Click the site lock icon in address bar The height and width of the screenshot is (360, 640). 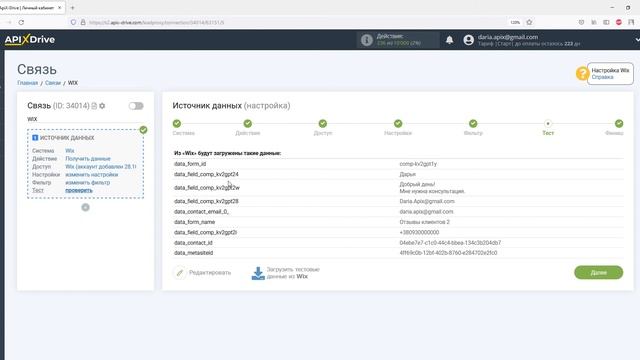click(83, 22)
